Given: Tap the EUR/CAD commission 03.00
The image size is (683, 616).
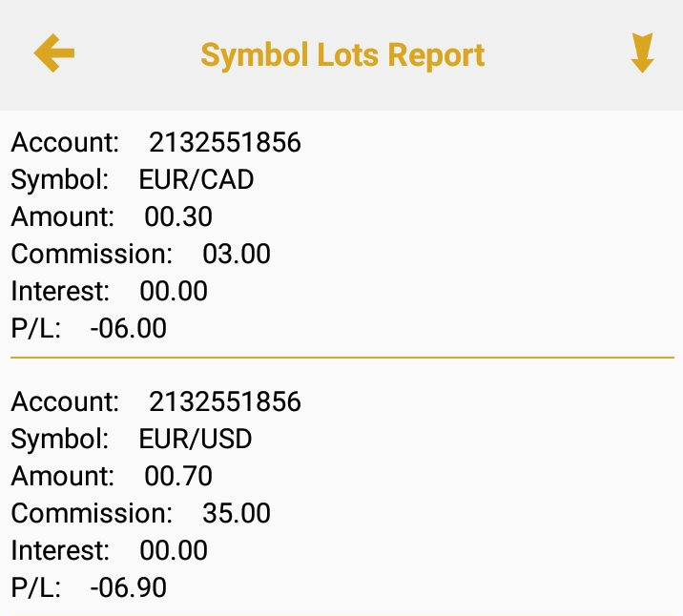Looking at the screenshot, I should point(237,255).
